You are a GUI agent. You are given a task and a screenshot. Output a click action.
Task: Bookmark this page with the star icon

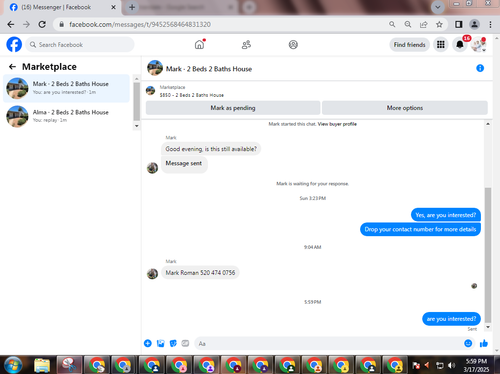pos(439,24)
